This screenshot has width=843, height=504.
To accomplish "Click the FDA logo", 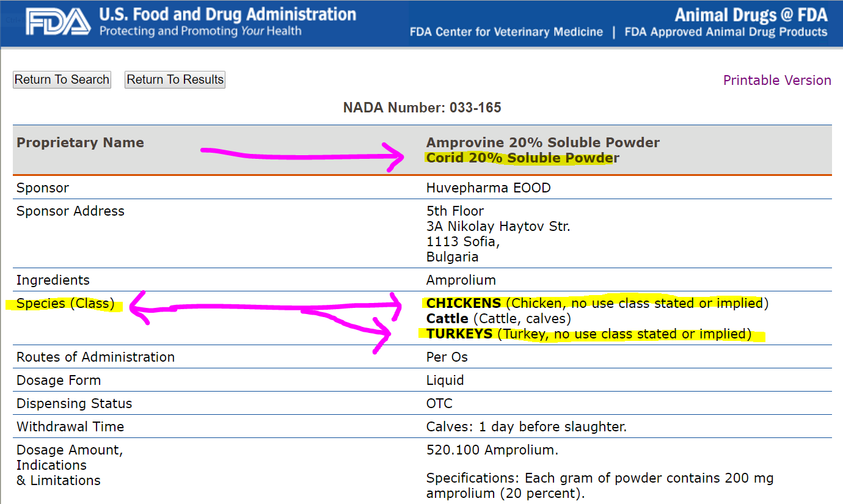I will tap(58, 22).
